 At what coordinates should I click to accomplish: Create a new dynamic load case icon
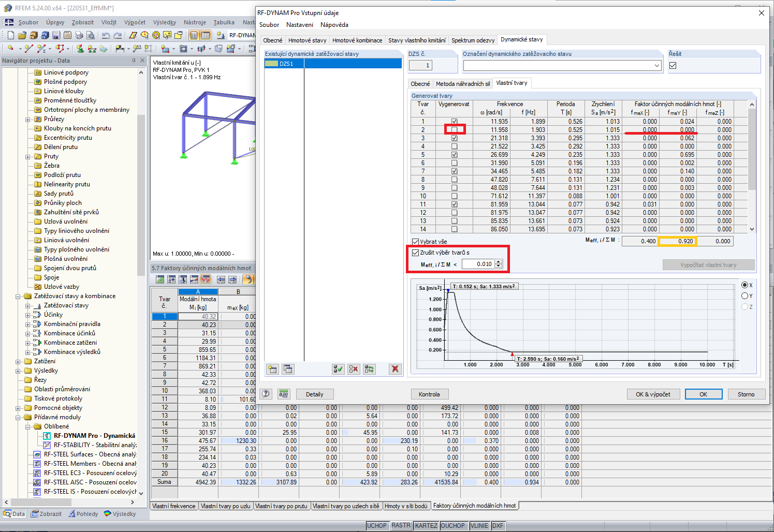tap(272, 369)
